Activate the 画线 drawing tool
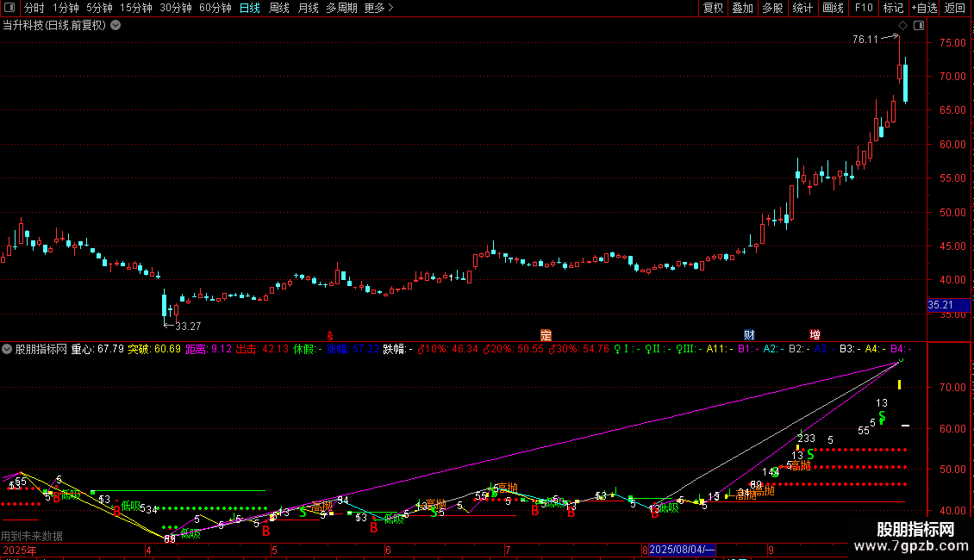 point(833,8)
